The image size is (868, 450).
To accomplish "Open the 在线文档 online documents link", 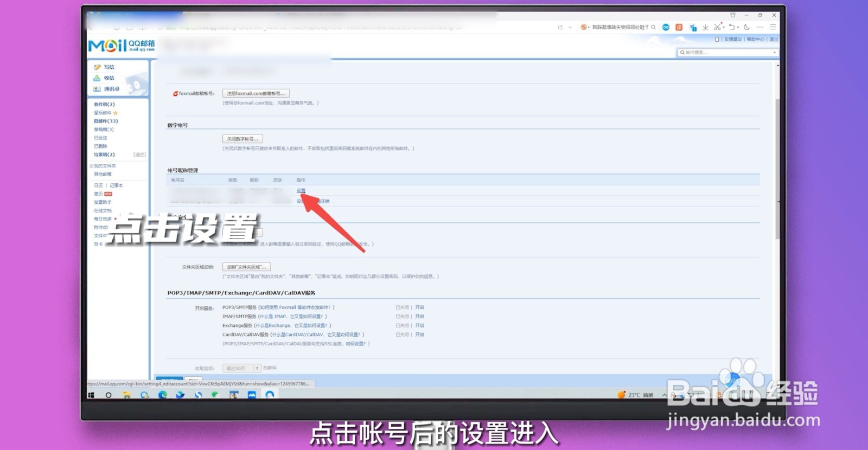I will point(103,210).
